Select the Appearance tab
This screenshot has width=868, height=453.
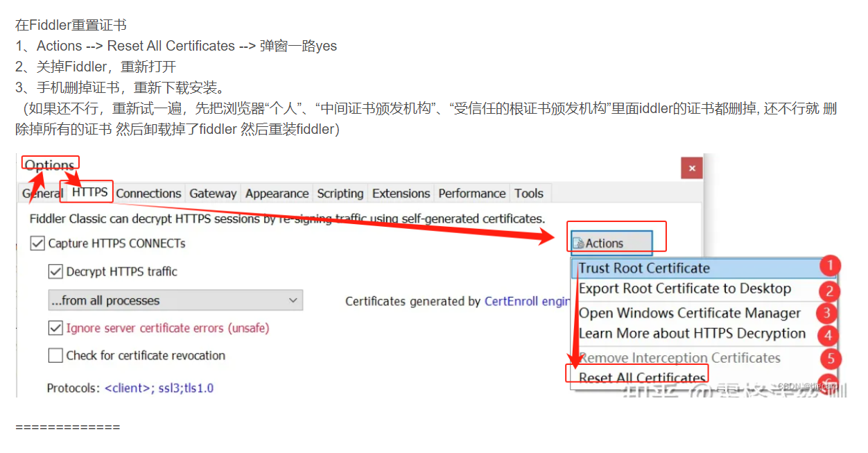pos(277,194)
